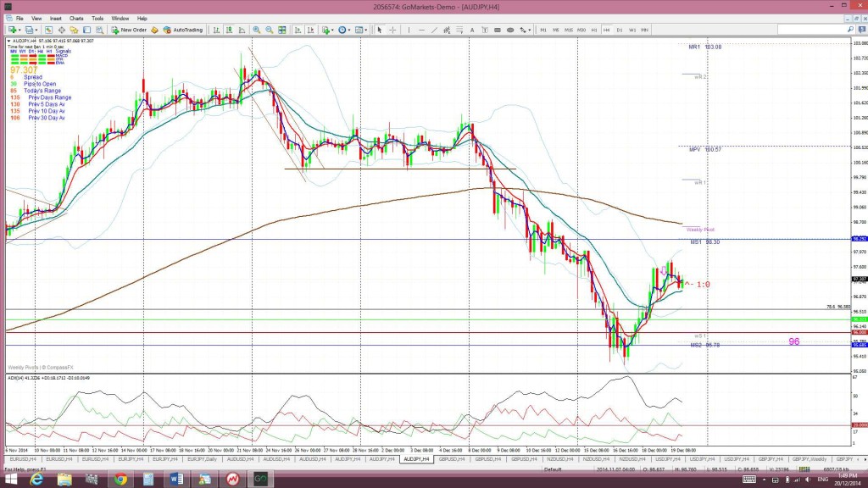Switch timeframe to W1

pos(632,30)
